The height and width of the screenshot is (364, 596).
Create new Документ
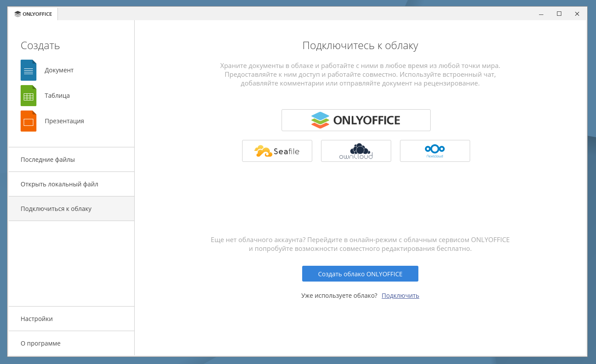[59, 70]
